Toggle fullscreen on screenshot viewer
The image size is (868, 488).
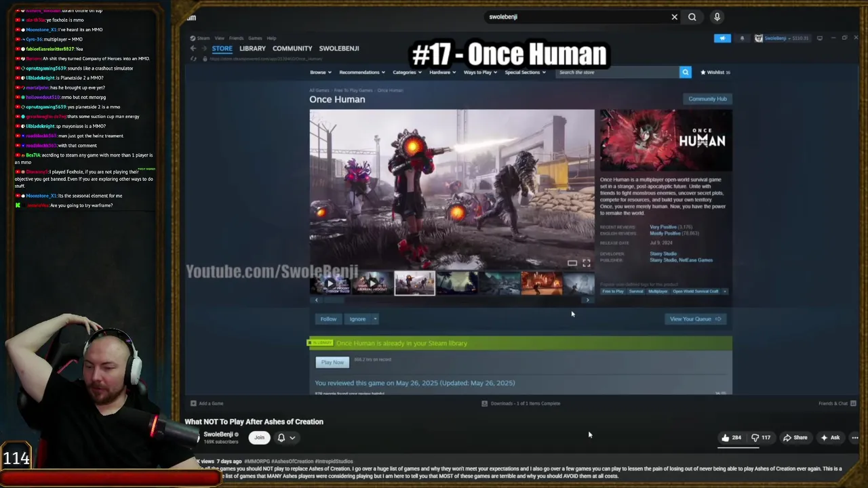pyautogui.click(x=587, y=263)
